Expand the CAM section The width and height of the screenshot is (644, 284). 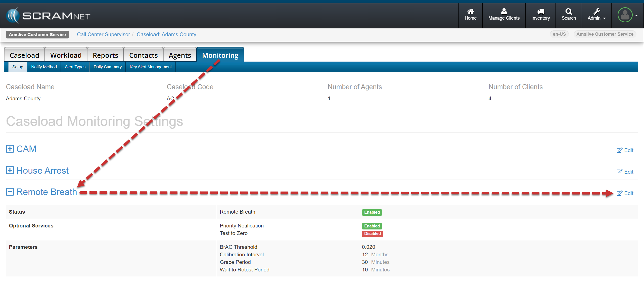pyautogui.click(x=10, y=149)
